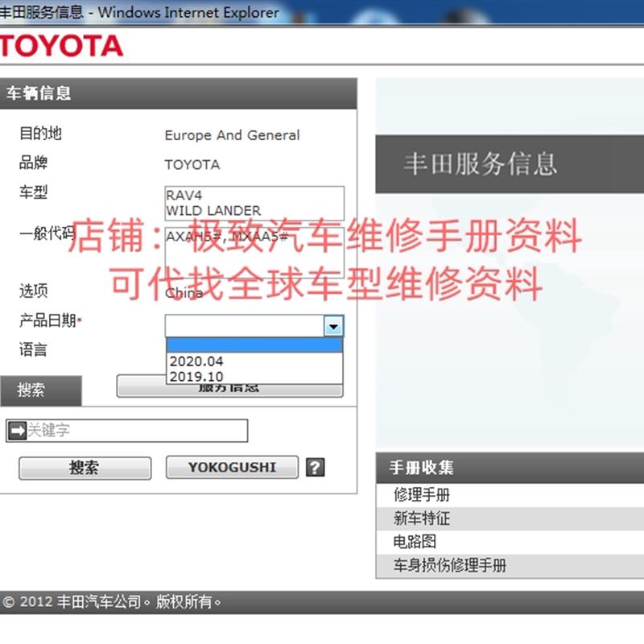Screen dimensions: 644x644
Task: Click the 车辆信息 panel header
Action: click(178, 93)
